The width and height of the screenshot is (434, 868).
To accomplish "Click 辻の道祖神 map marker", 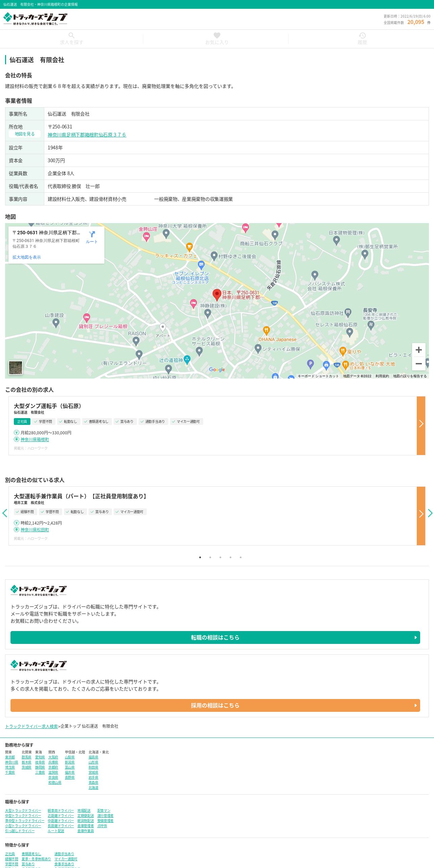I will pos(187,360).
